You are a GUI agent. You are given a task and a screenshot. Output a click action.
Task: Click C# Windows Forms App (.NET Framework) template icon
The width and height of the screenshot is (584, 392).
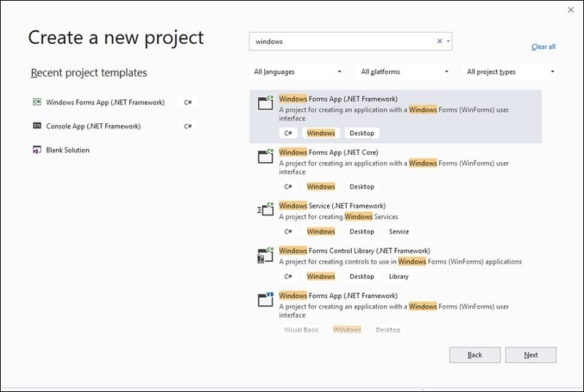(266, 102)
